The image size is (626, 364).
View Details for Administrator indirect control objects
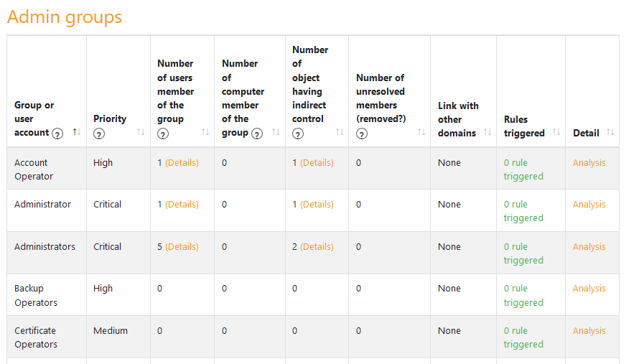click(317, 205)
